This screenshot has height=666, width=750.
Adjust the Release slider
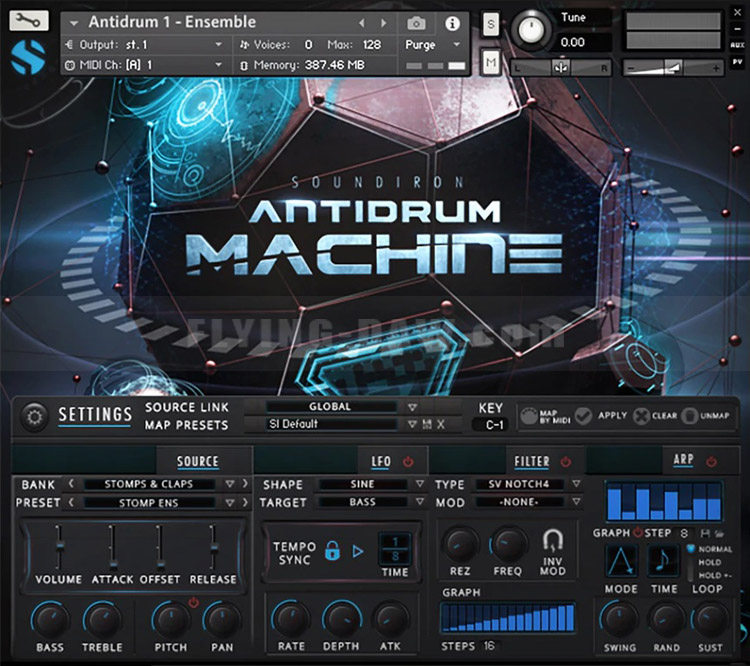click(x=214, y=546)
